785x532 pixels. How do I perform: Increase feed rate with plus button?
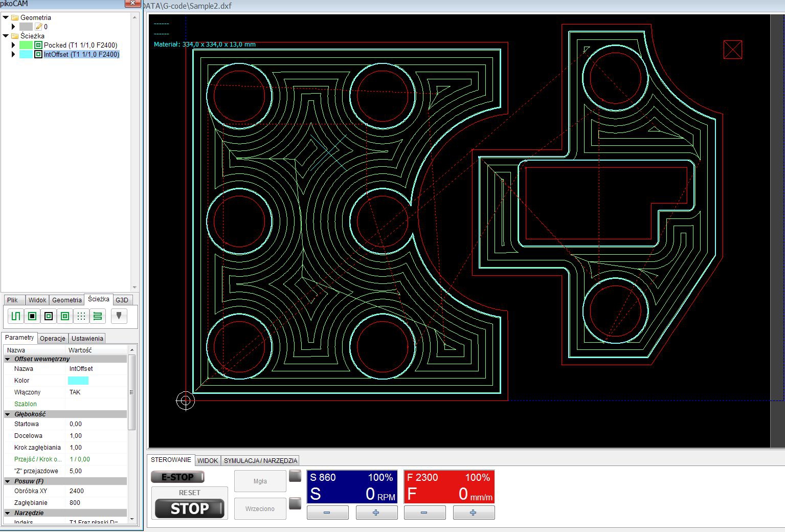(474, 513)
